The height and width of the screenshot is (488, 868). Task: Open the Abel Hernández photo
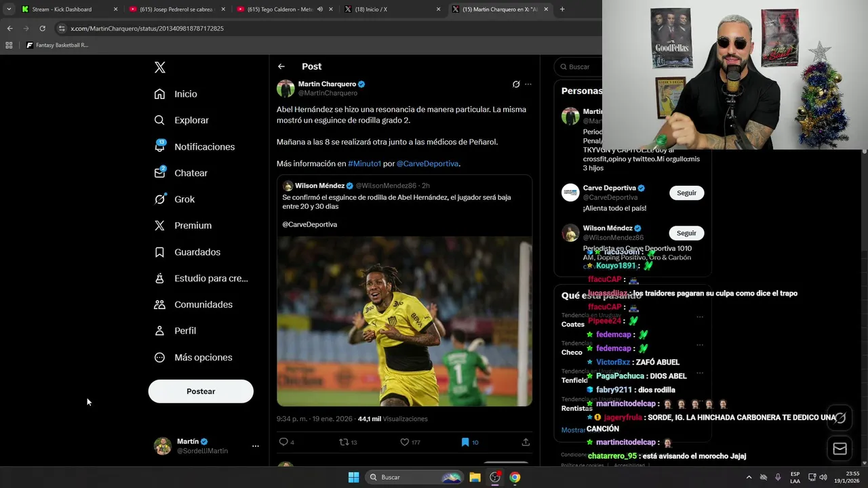(x=404, y=321)
